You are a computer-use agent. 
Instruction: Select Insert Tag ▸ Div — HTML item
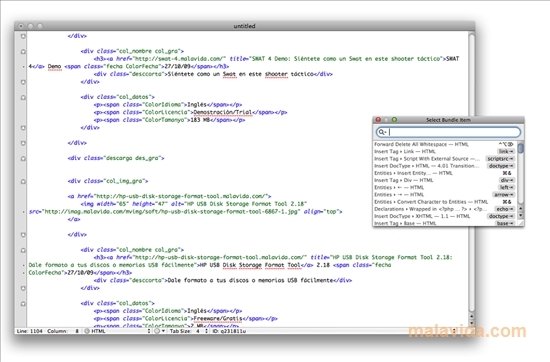point(444,180)
